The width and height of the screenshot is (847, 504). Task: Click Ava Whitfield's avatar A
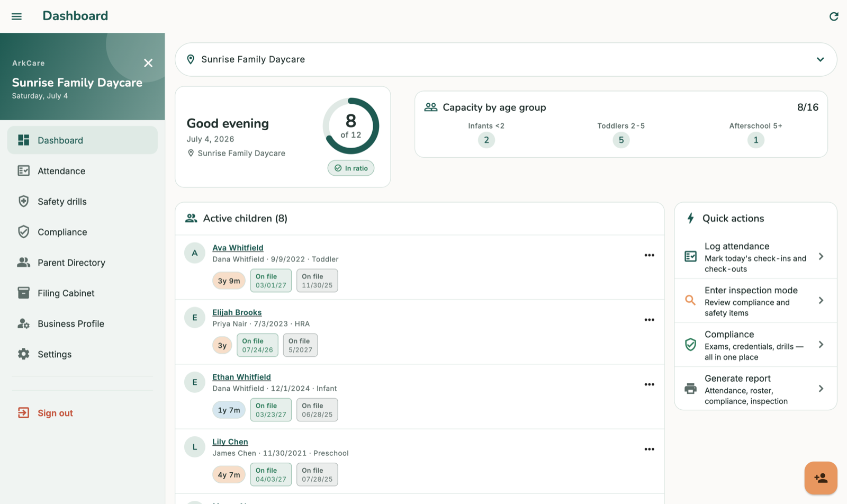(195, 253)
